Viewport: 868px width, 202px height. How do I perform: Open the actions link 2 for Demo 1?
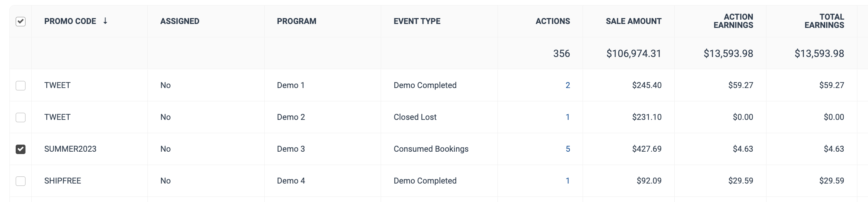pyautogui.click(x=568, y=85)
